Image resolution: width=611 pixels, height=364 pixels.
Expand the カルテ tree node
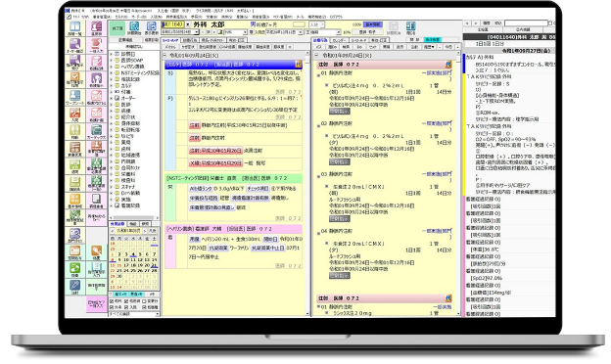point(112,85)
